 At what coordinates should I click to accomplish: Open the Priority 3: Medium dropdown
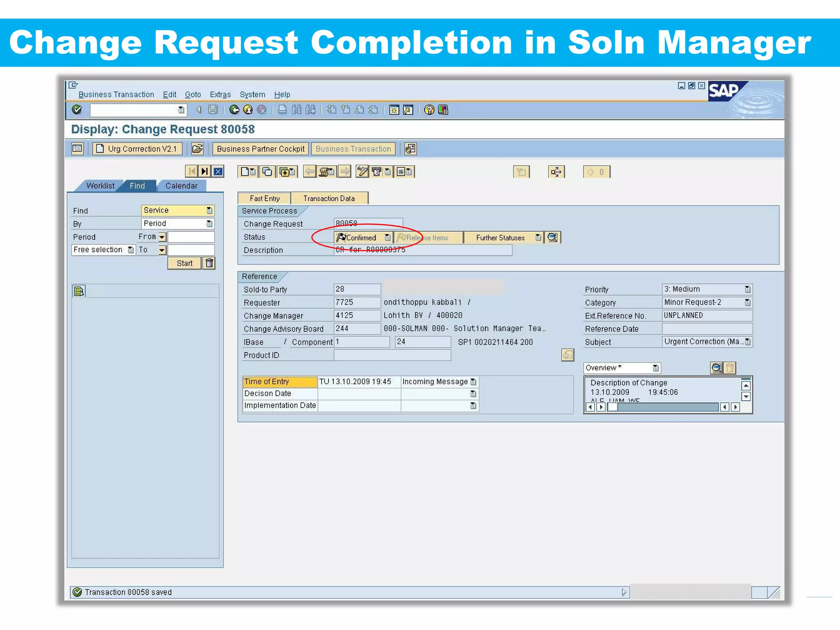[x=747, y=289]
